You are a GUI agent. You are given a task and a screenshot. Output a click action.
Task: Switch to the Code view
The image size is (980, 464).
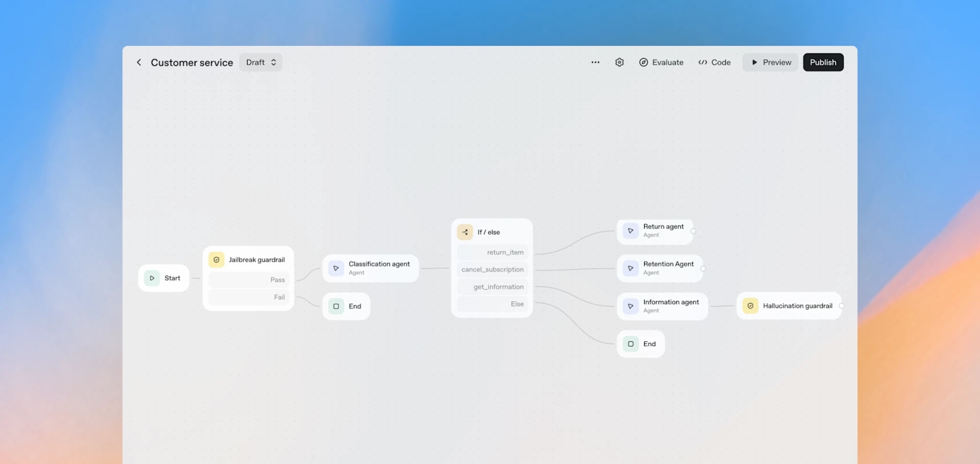714,62
